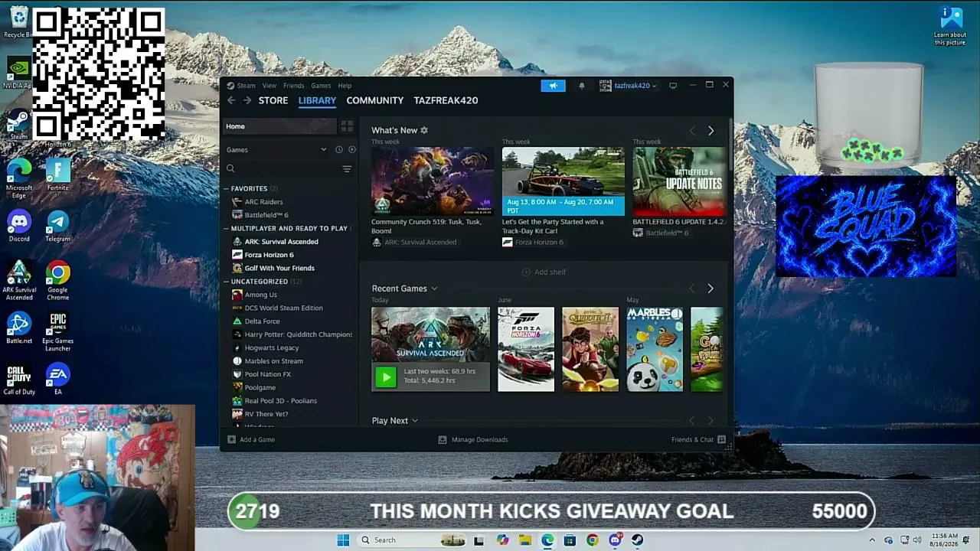The image size is (980, 551).
Task: Select ARC Raiders in the library list
Action: pos(263,202)
